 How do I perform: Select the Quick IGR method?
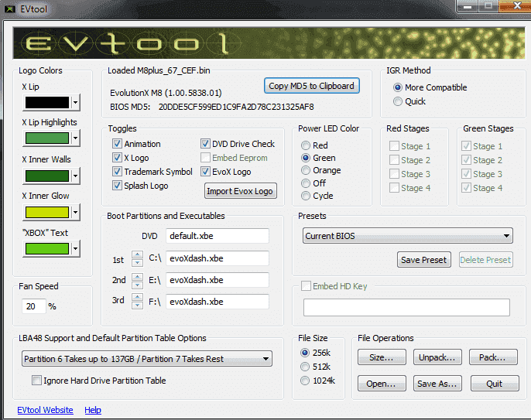(x=398, y=101)
